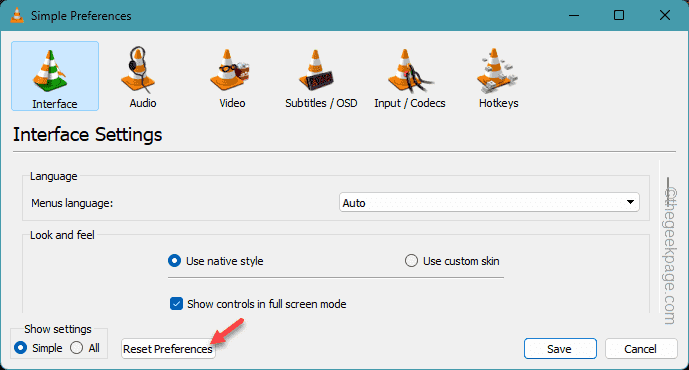Open Subtitles / OSD settings icon
Image resolution: width=689 pixels, height=370 pixels.
[x=316, y=70]
